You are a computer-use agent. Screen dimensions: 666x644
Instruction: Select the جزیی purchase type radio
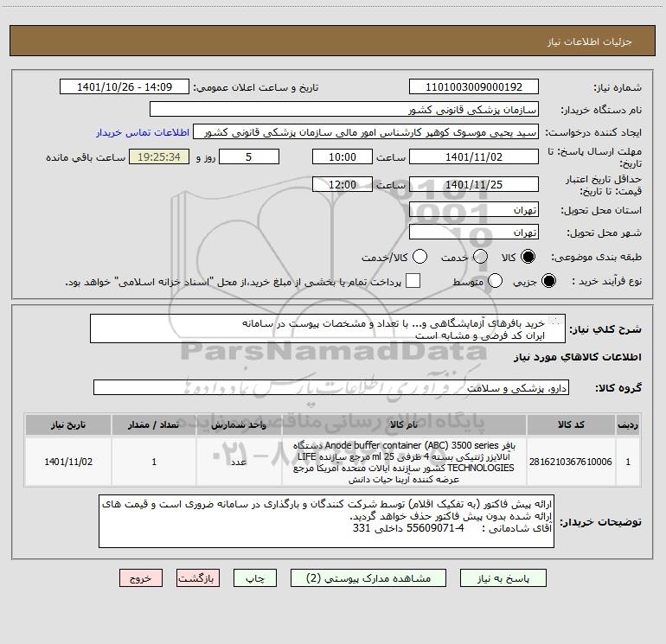[548, 281]
